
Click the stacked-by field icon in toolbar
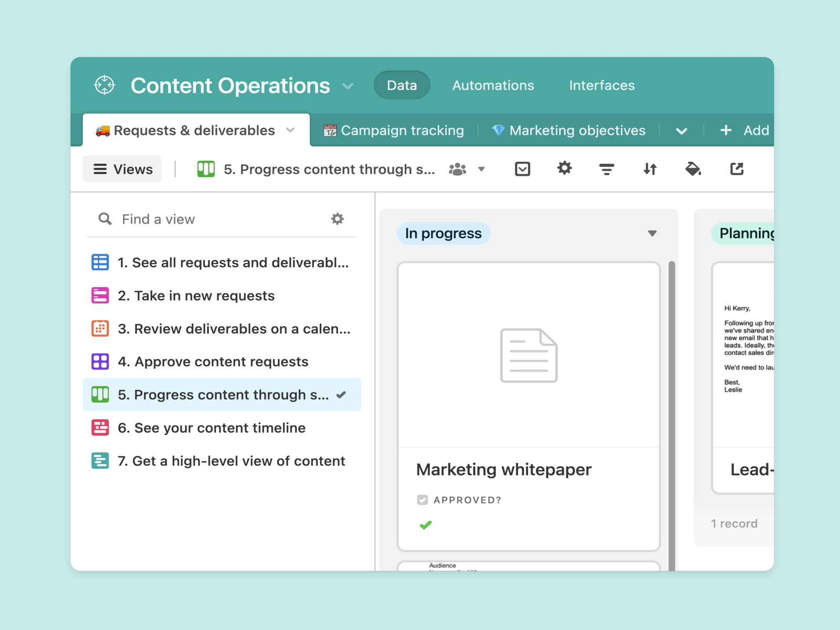click(522, 169)
